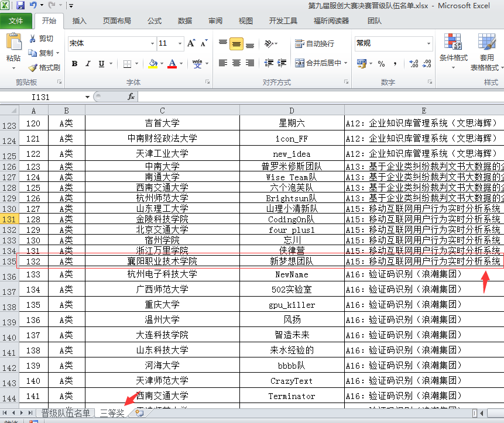504x423 pixels.
Task: Select the cell containing 重庆大学
Action: tap(162, 305)
